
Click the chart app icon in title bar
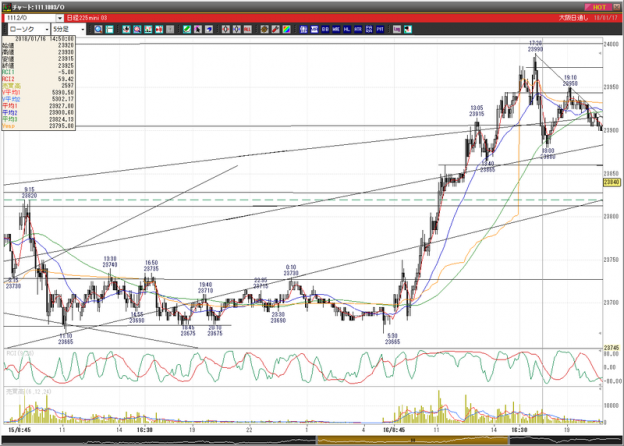7,7
